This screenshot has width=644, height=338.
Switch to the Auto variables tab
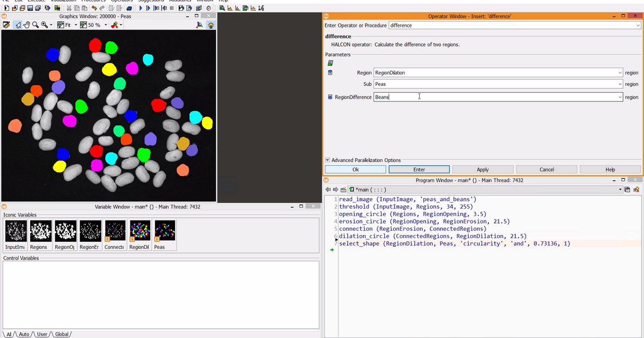[25, 334]
